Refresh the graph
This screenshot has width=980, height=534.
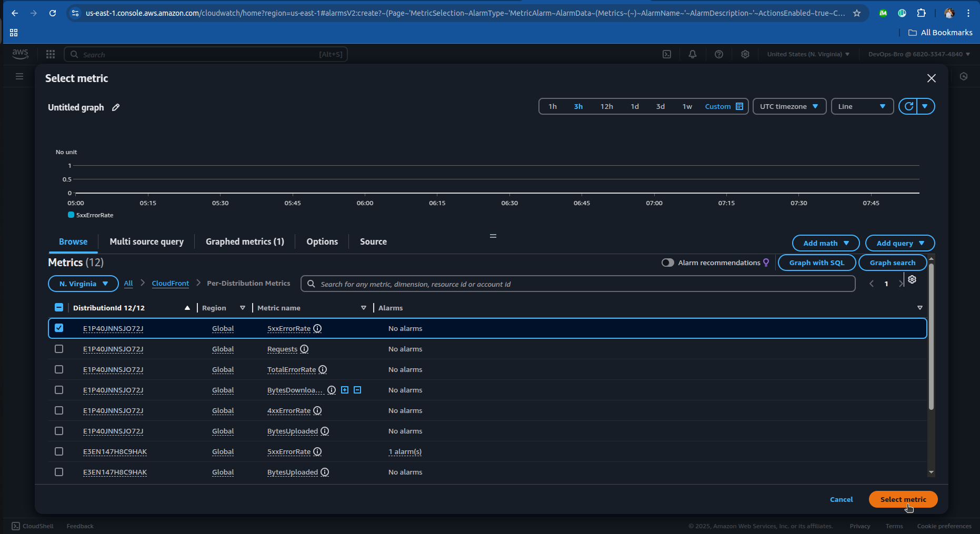point(908,106)
